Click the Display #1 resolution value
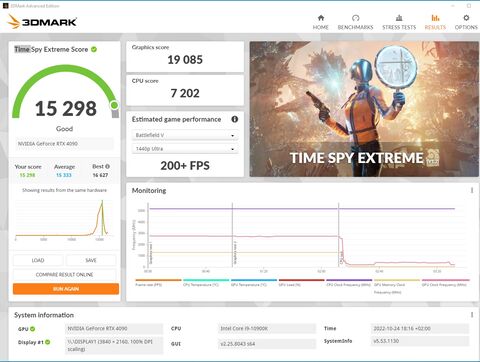The height and width of the screenshot is (362, 480). coord(114,345)
